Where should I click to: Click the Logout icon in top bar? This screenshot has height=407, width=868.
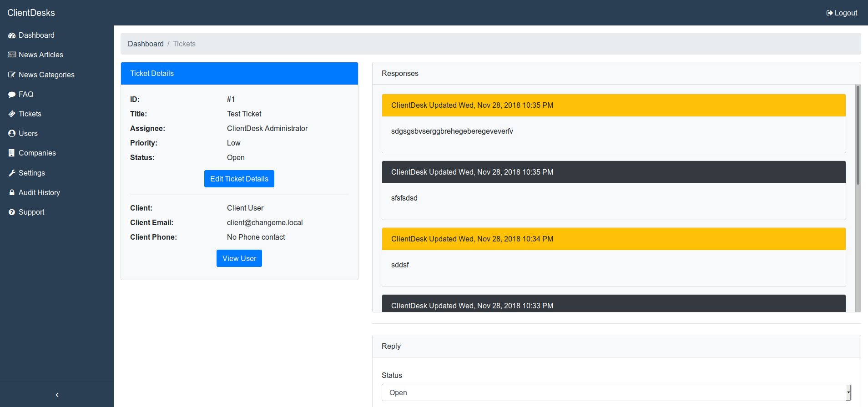[829, 13]
